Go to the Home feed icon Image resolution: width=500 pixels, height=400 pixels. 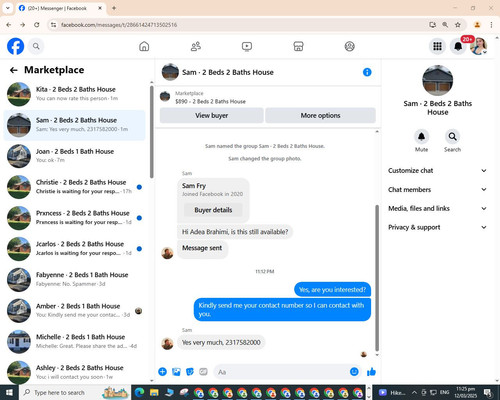click(144, 46)
